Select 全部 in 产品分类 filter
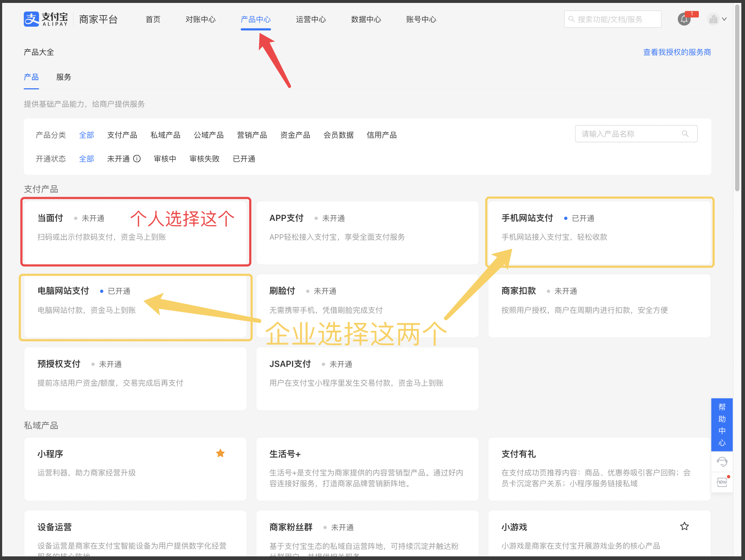 [87, 135]
